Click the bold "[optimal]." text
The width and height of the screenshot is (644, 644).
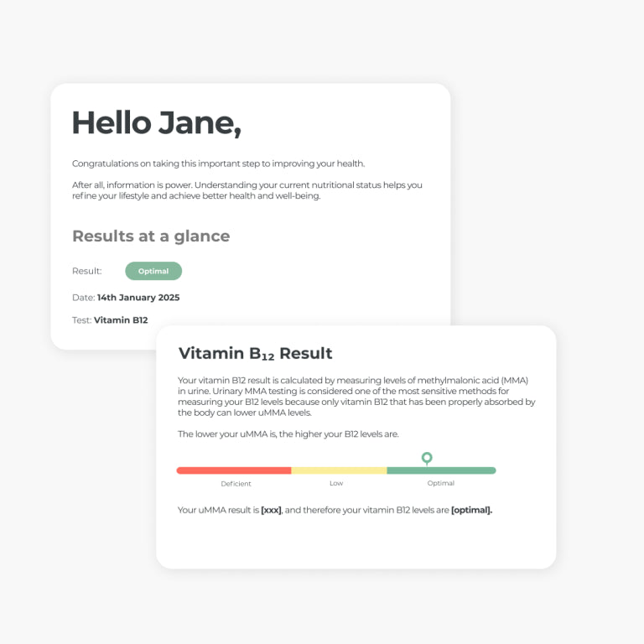point(471,510)
